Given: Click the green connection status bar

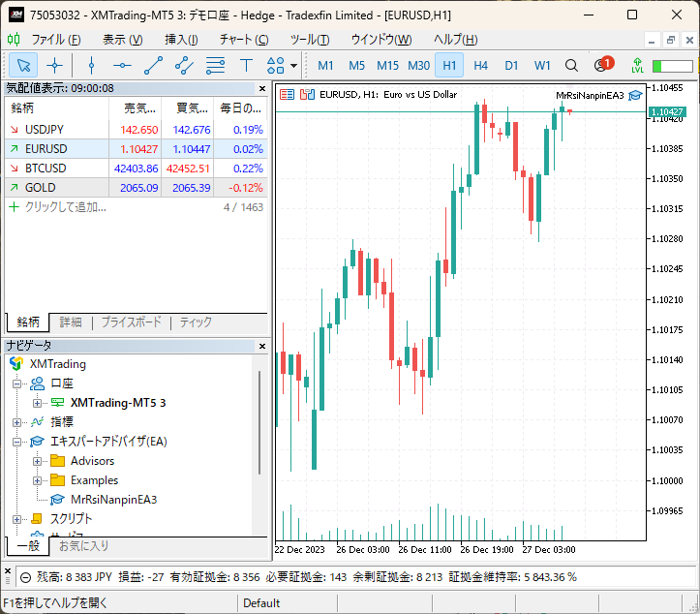Looking at the screenshot, I should tap(672, 66).
